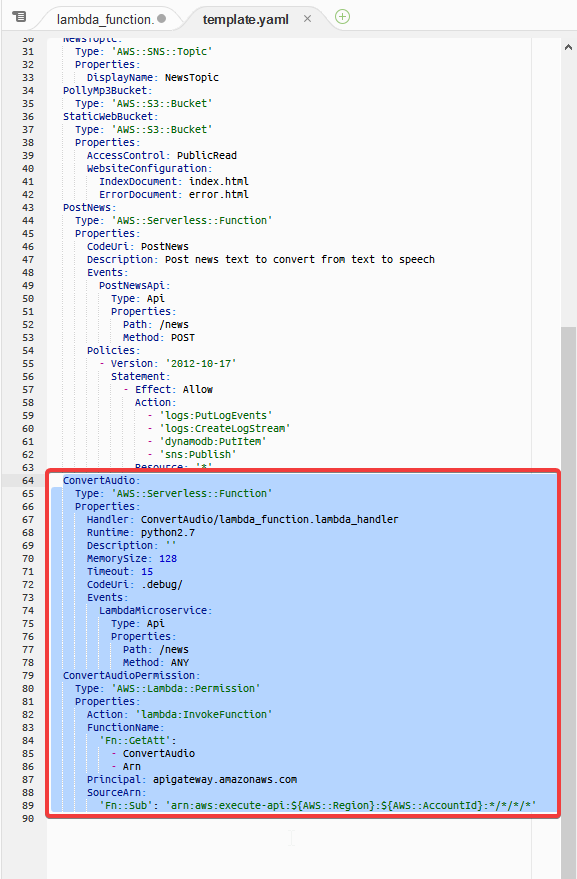Click the scrollbar up arrow

568,48
